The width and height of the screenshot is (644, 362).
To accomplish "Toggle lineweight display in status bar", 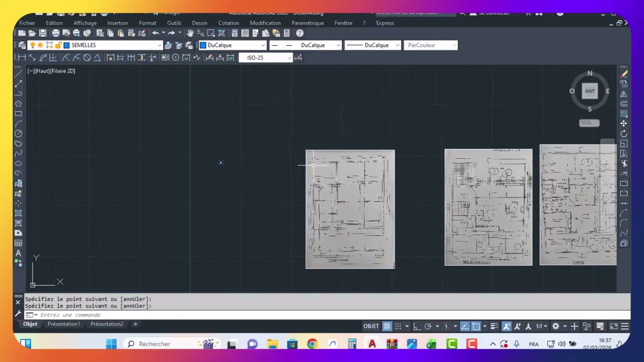I will point(495,326).
